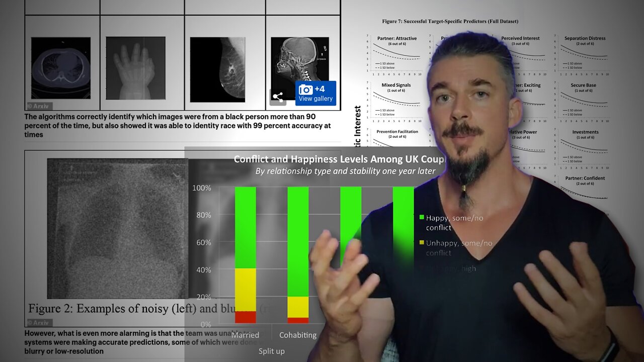Screen dimensions: 644x362
Task: Click the yellow segment of Cohabiting bar
Action: pyautogui.click(x=298, y=307)
